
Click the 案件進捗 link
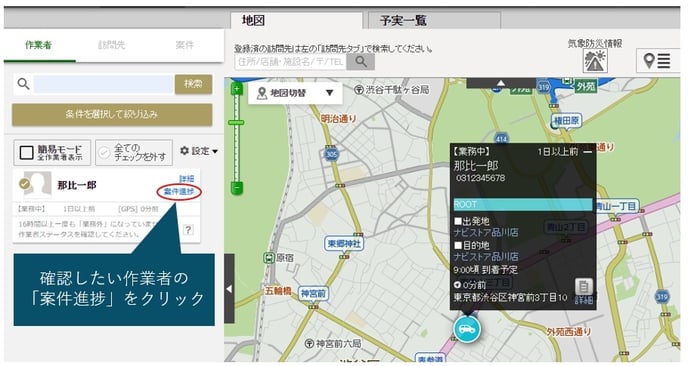(x=179, y=191)
